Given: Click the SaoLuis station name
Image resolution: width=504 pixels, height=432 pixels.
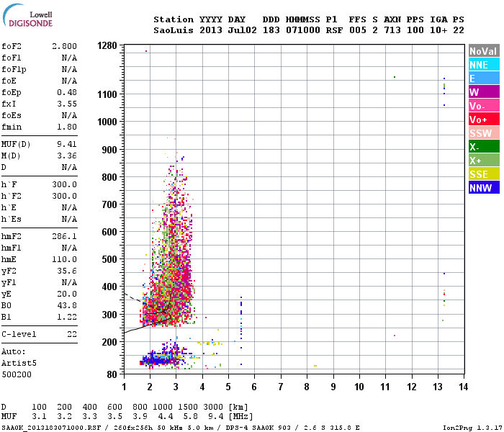Looking at the screenshot, I should [174, 30].
